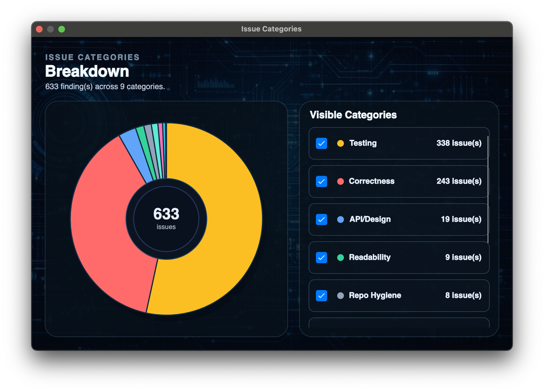Viewport: 544px width, 392px height.
Task: Click the red dot beside Correctness
Action: (x=340, y=182)
